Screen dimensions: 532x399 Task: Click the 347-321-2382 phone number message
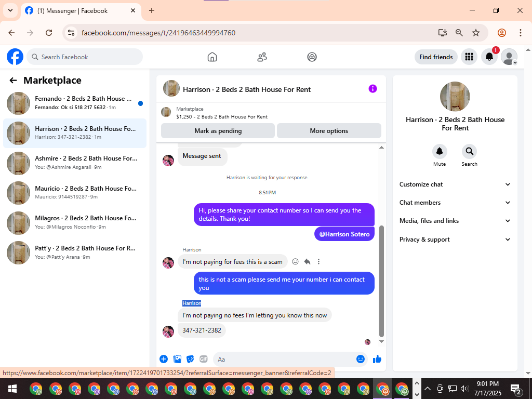202,330
